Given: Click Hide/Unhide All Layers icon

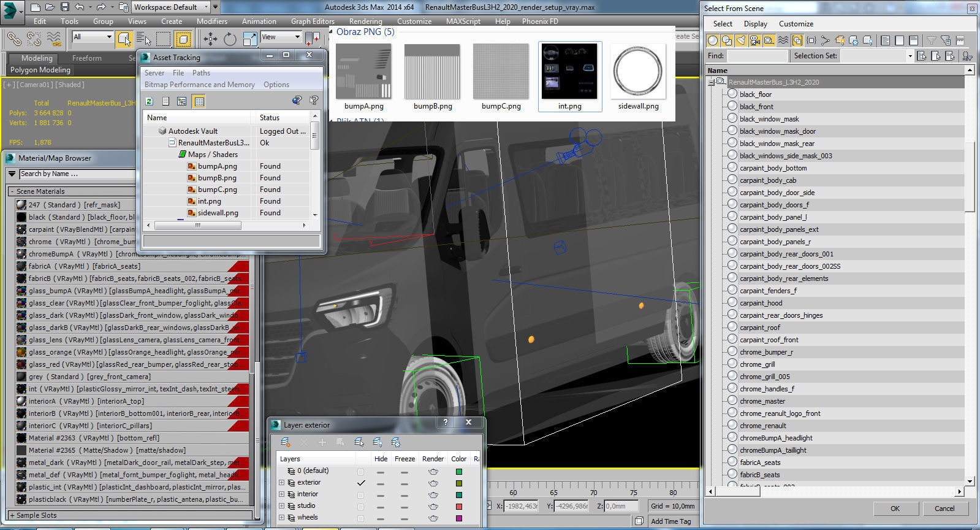Looking at the screenshot, I should click(x=378, y=442).
